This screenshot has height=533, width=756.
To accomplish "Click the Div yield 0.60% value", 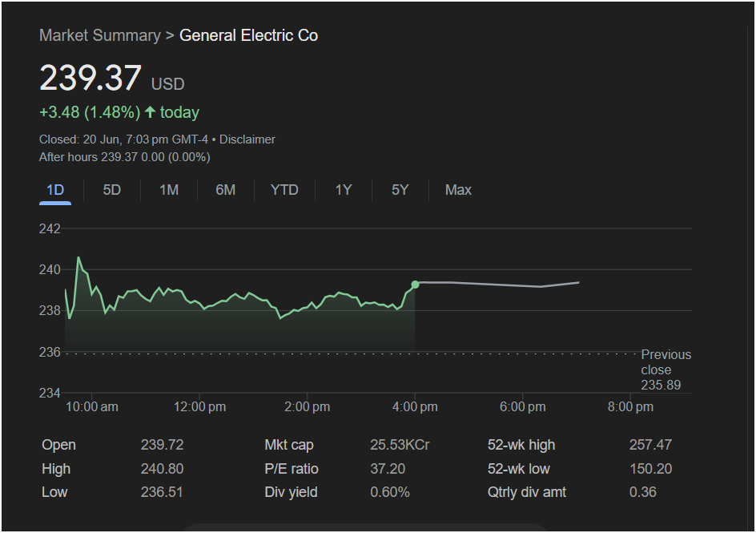I will (x=389, y=492).
